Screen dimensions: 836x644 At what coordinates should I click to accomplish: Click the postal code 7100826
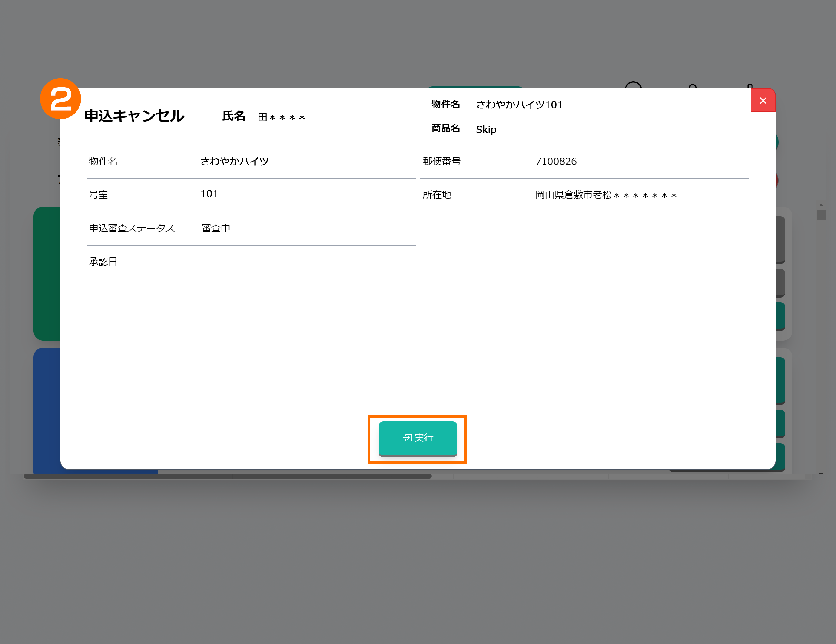tap(556, 162)
